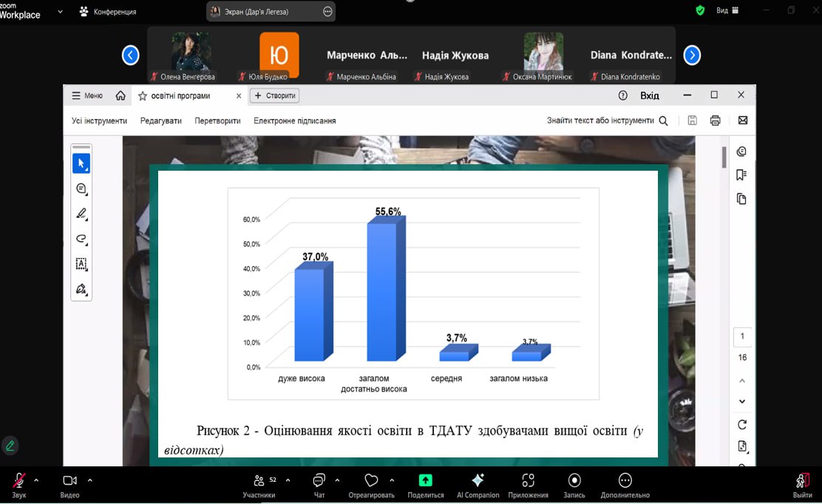This screenshot has width=822, height=504.
Task: Rotate page using the rotate icon
Action: pos(741,424)
